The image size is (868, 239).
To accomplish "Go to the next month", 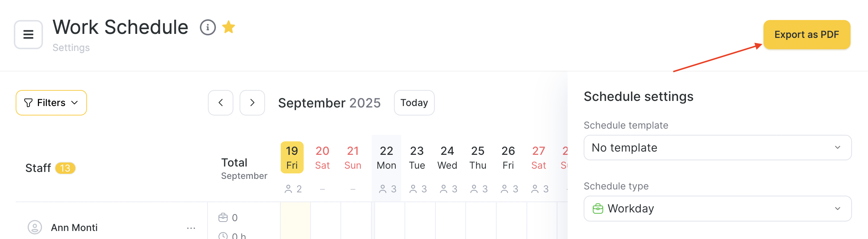I will click(x=252, y=103).
